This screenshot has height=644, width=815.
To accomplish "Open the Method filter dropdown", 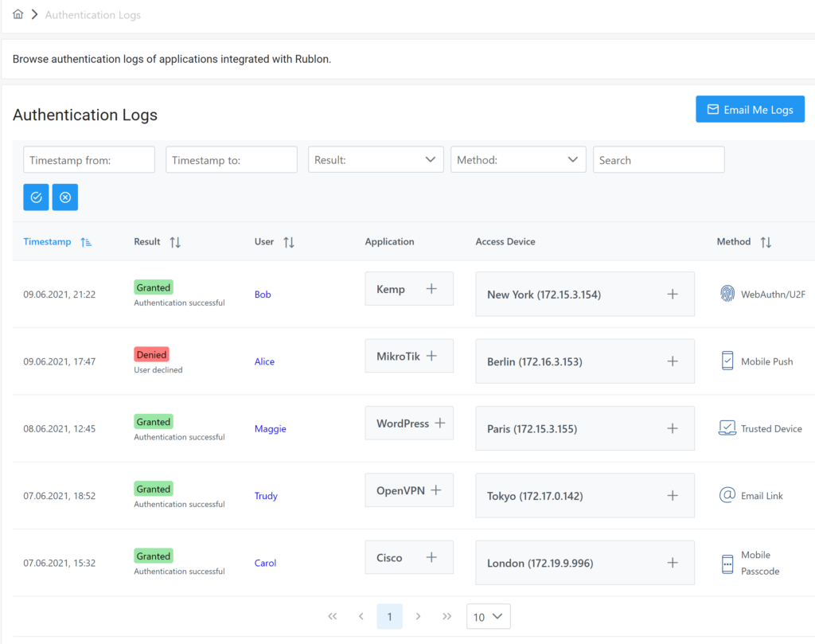I will pos(518,159).
